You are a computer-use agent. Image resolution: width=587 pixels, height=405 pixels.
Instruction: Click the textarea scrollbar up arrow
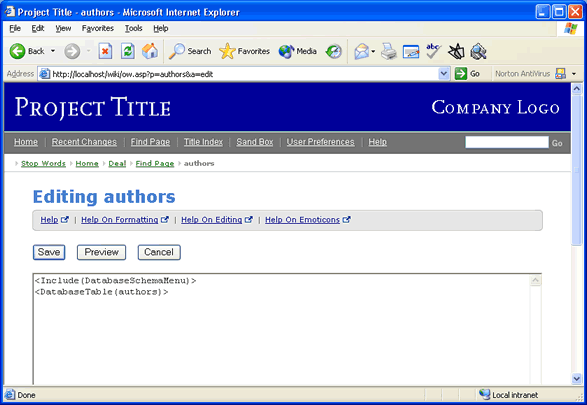tap(536, 280)
